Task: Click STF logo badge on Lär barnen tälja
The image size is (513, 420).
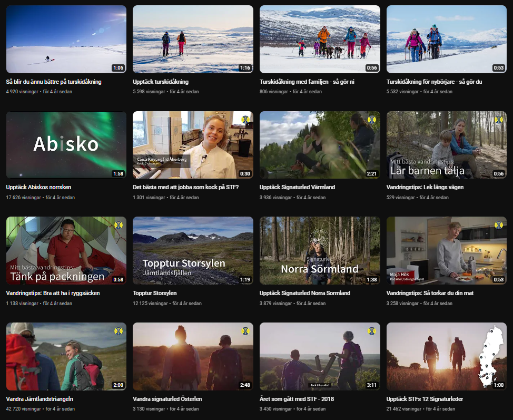Action: (x=499, y=119)
